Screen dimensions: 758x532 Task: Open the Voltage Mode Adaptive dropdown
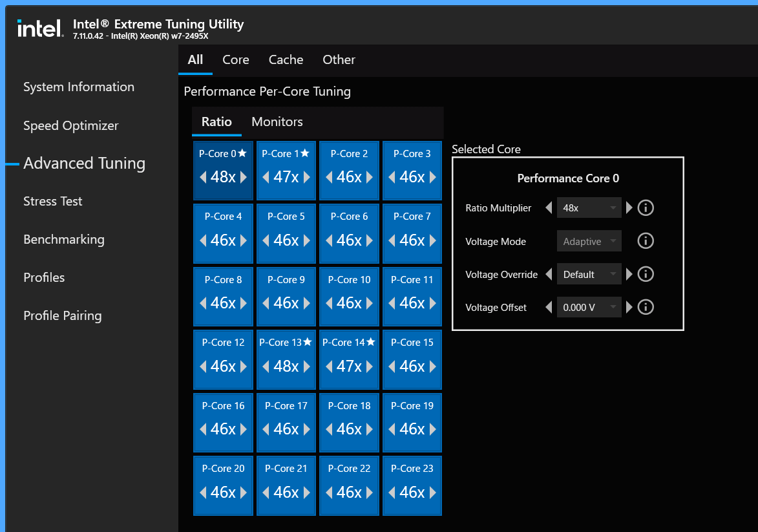589,241
